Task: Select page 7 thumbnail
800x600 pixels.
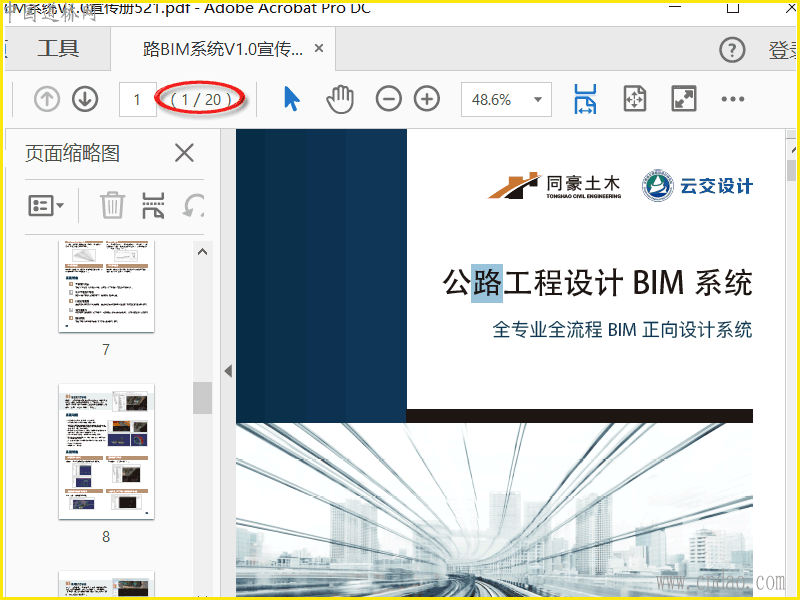Action: click(106, 287)
